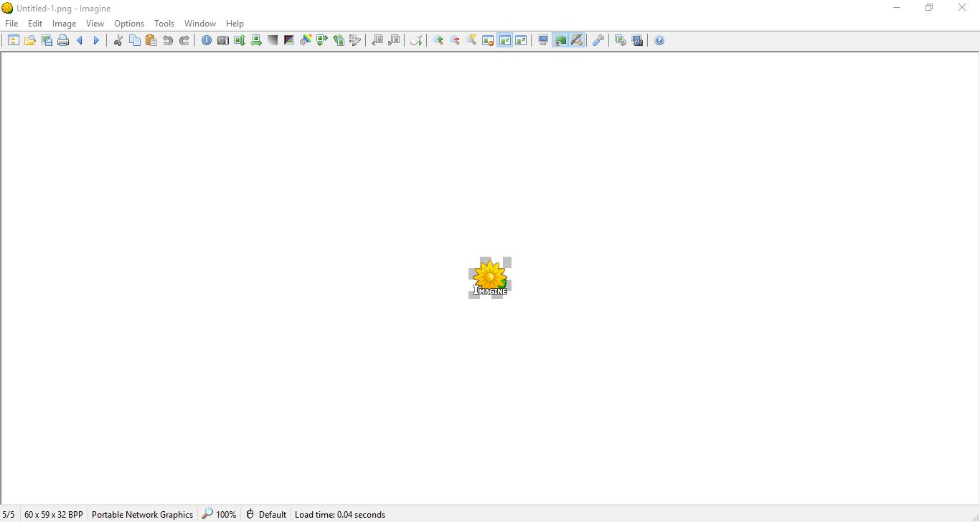Click the camera EXIF info icon
This screenshot has height=522, width=980.
[223, 41]
